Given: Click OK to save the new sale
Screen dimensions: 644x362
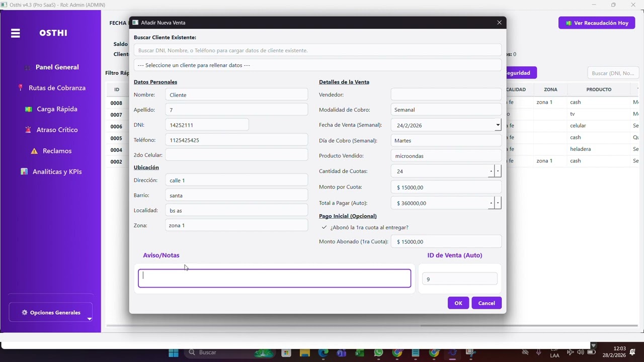Looking at the screenshot, I should click(x=458, y=303).
